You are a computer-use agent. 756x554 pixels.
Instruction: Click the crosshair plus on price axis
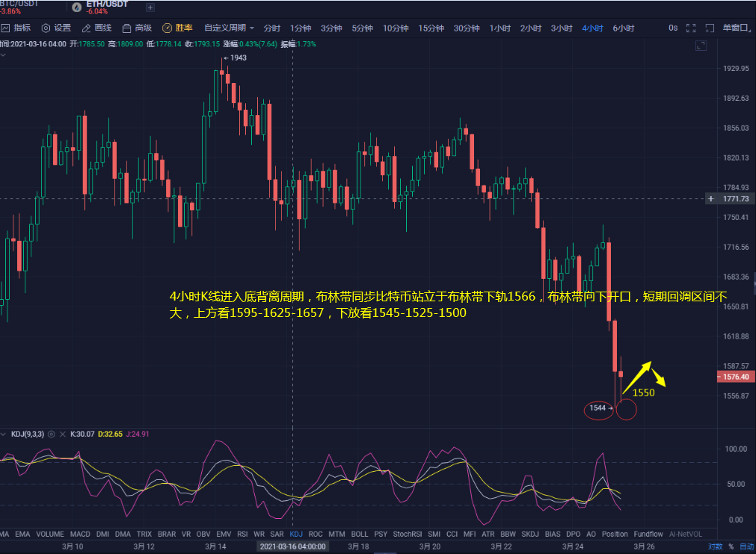tap(710, 199)
